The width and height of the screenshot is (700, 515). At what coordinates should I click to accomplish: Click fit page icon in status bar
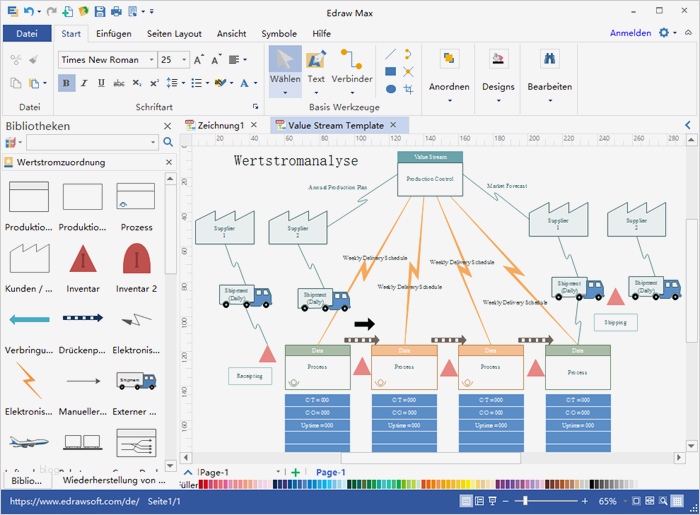[x=636, y=501]
